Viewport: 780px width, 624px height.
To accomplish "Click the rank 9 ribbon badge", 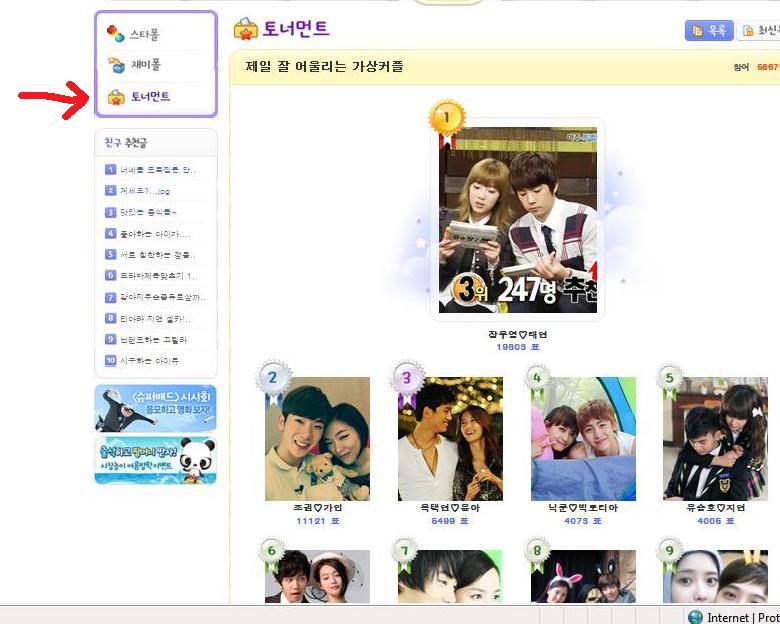I will coord(670,552).
